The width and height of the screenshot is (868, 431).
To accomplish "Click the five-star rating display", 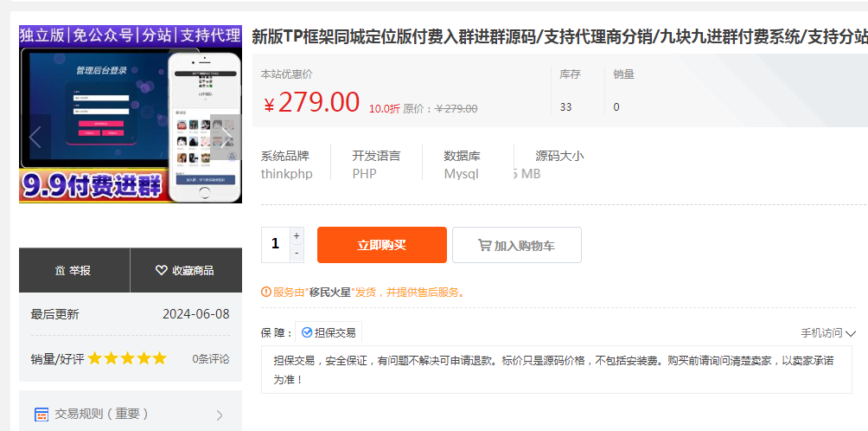I will 126,358.
